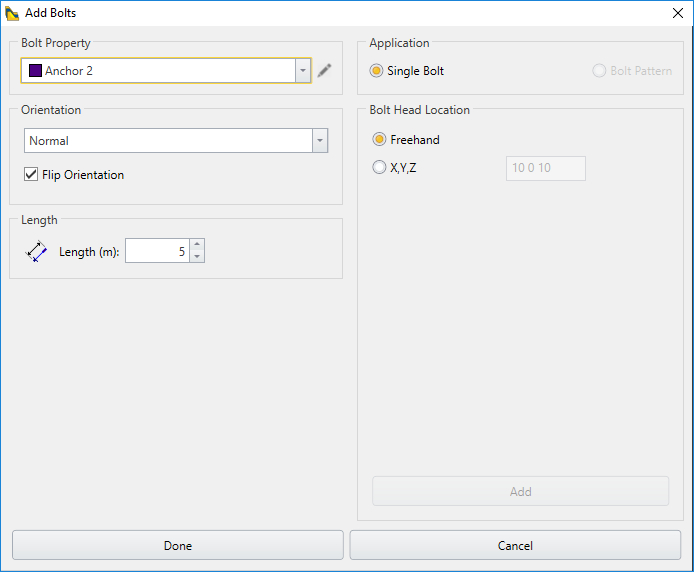Open the Bolt Property dropdown arrow

pos(303,71)
